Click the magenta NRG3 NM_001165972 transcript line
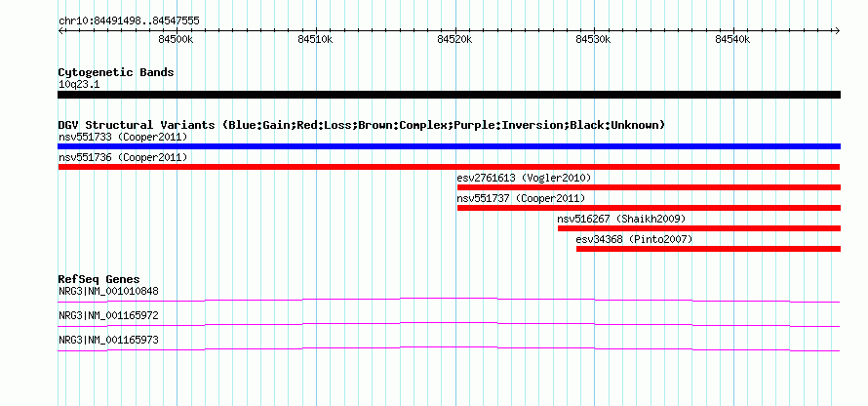 point(449,324)
